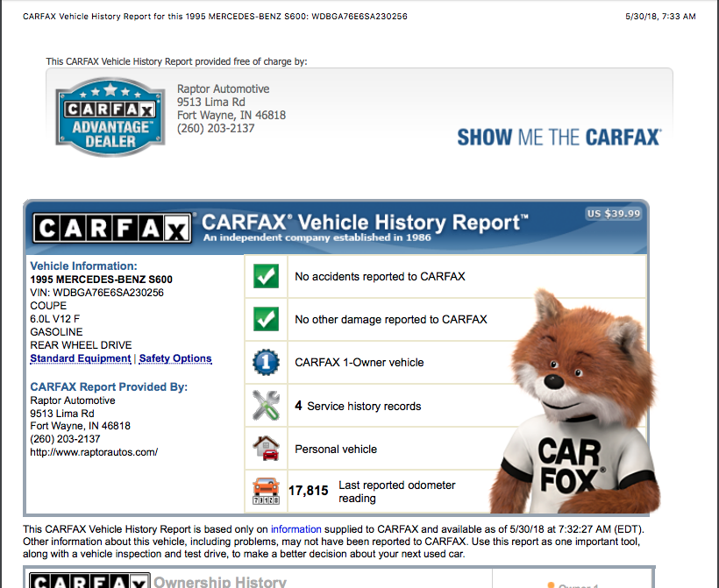Click the CAR FOX mascot image
The height and width of the screenshot is (588, 719).
(575, 403)
